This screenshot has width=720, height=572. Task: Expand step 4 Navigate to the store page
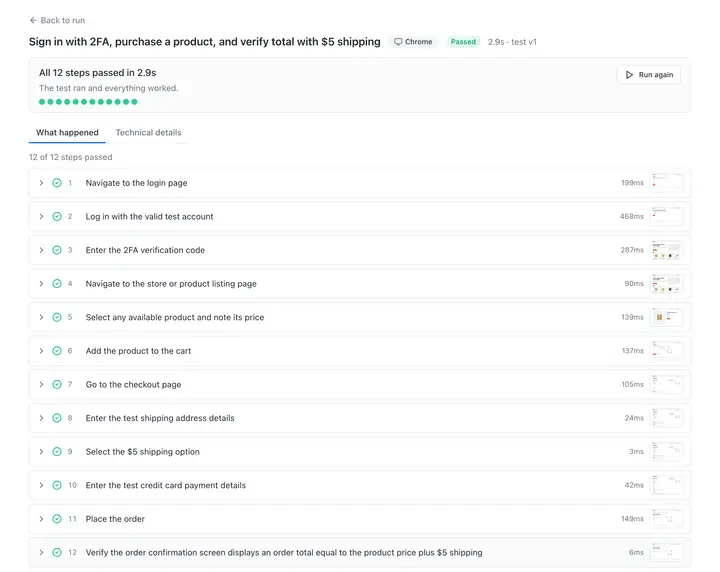click(x=41, y=284)
